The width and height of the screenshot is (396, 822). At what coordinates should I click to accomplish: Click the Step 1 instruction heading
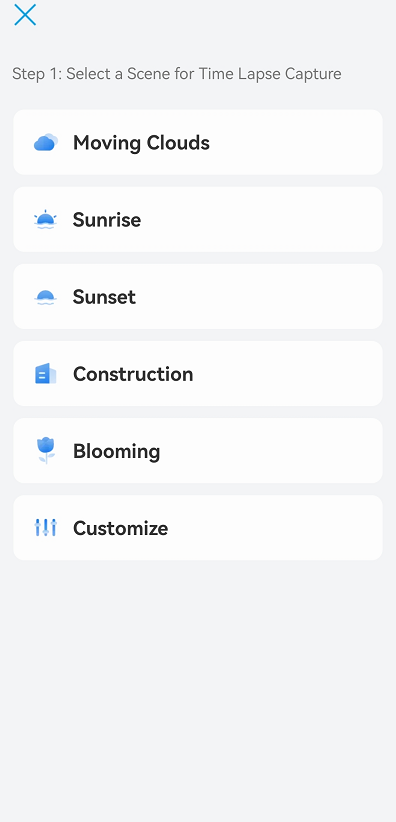pos(177,74)
